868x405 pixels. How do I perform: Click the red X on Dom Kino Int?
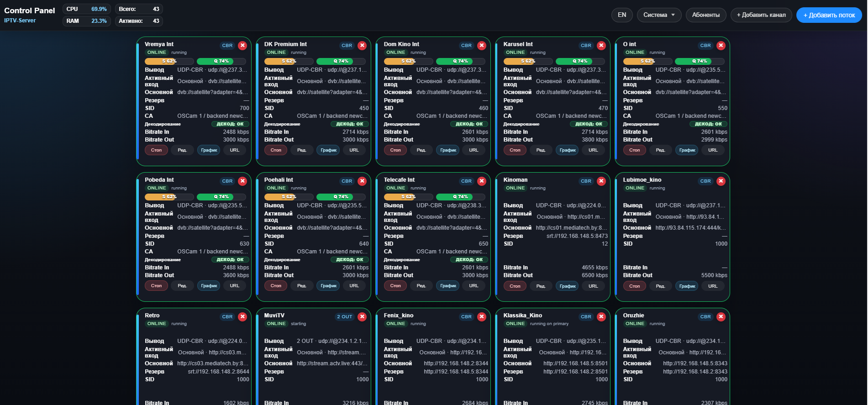[482, 46]
